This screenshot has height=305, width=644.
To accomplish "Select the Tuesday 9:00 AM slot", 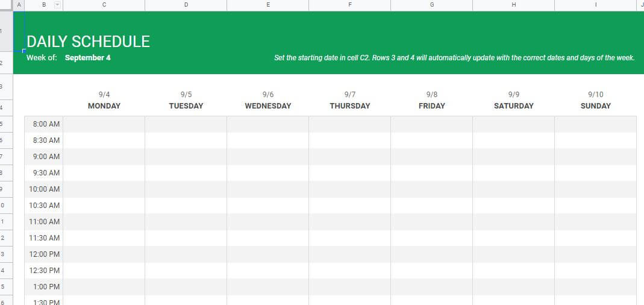I will (186, 157).
